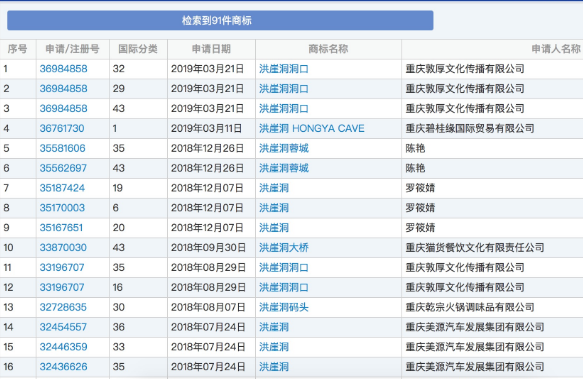Select class 1 in row 4
Screen dimensions: 583x379
coord(115,128)
